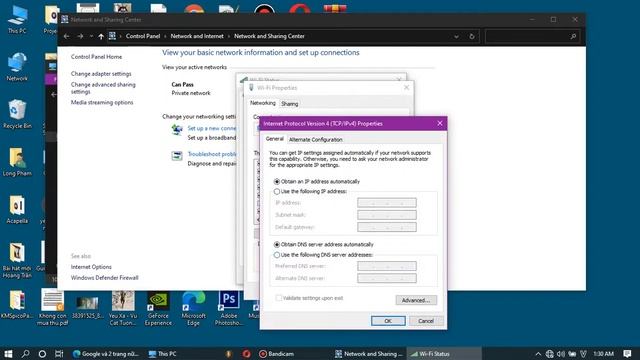The height and width of the screenshot is (360, 640).
Task: Launch Microsoft Edge from the desktop
Action: pyautogui.click(x=193, y=308)
